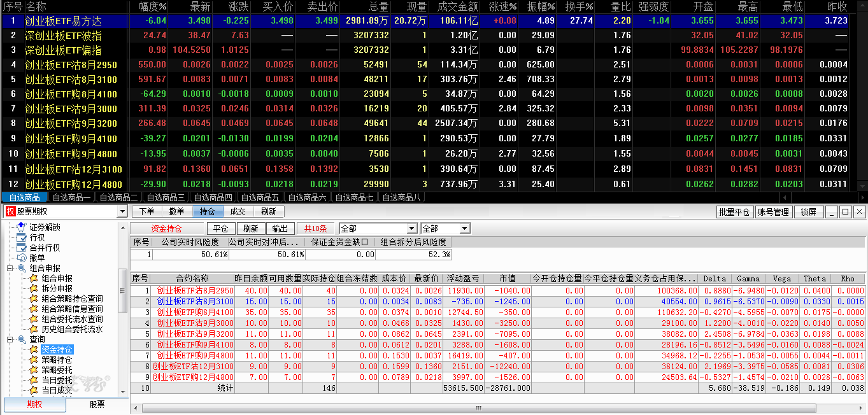Click the red 权 icon in account selector

pos(10,211)
